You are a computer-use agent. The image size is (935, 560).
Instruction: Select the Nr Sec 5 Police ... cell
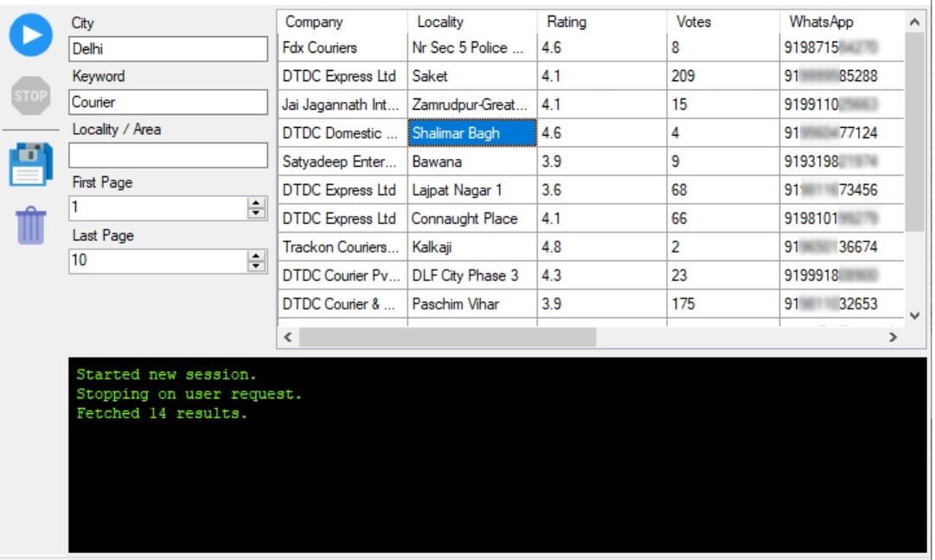[x=472, y=48]
